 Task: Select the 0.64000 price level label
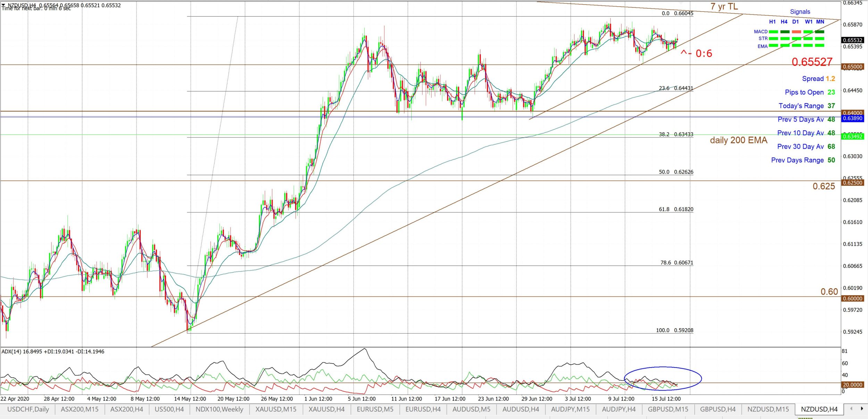[x=853, y=113]
